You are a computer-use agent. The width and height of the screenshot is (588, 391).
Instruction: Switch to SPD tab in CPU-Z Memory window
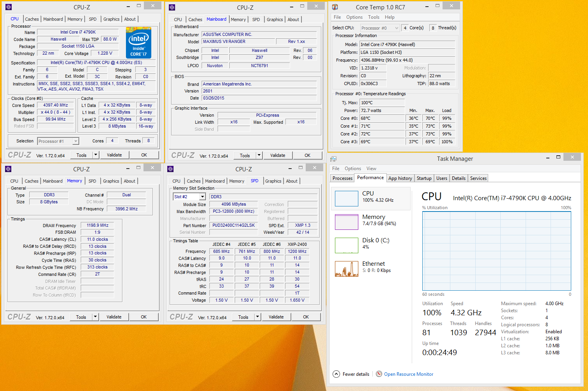[92, 181]
